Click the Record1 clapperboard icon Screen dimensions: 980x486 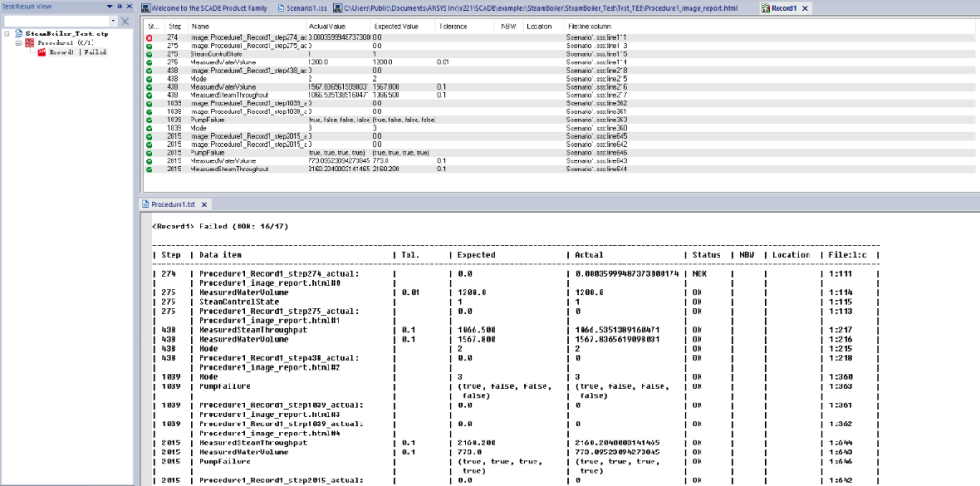coord(43,53)
